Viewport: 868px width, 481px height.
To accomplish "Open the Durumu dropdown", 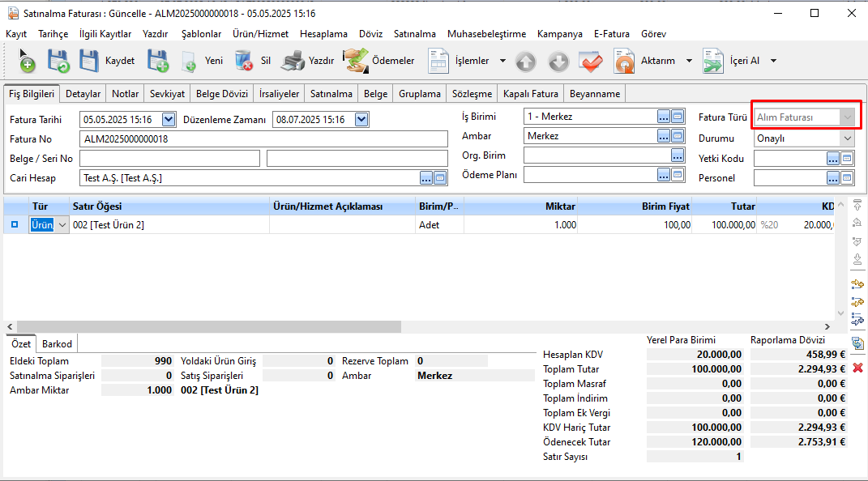I will (x=847, y=138).
